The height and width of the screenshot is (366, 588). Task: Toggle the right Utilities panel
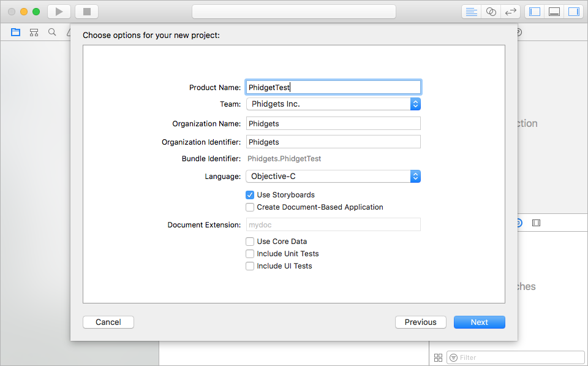(574, 12)
